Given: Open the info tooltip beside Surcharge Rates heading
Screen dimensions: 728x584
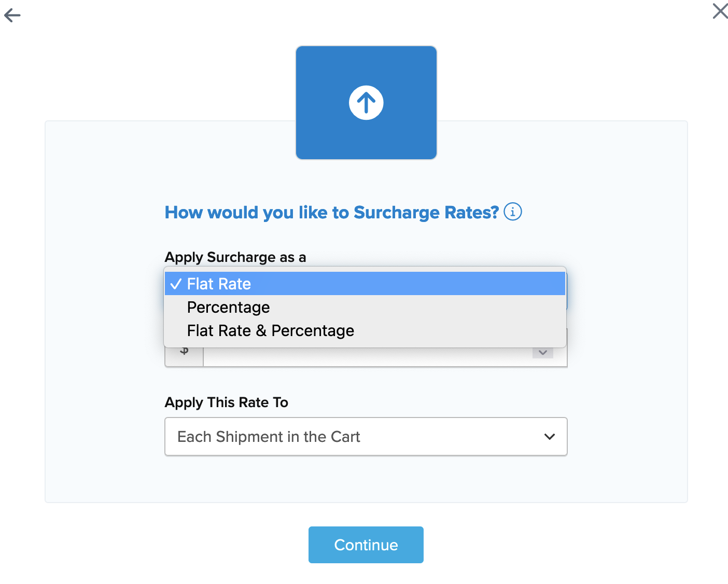Looking at the screenshot, I should point(513,212).
